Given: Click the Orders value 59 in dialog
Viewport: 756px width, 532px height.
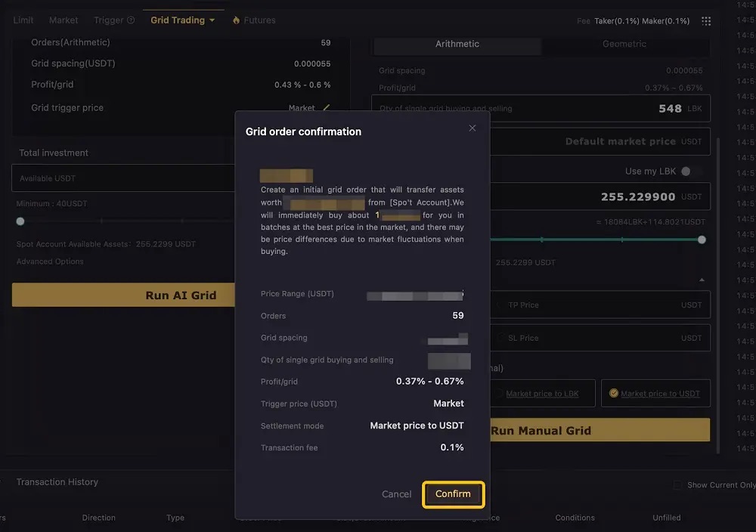Looking at the screenshot, I should pos(458,316).
